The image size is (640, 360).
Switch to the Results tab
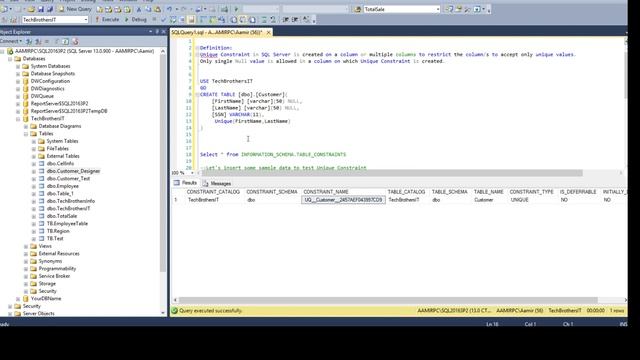point(185,183)
